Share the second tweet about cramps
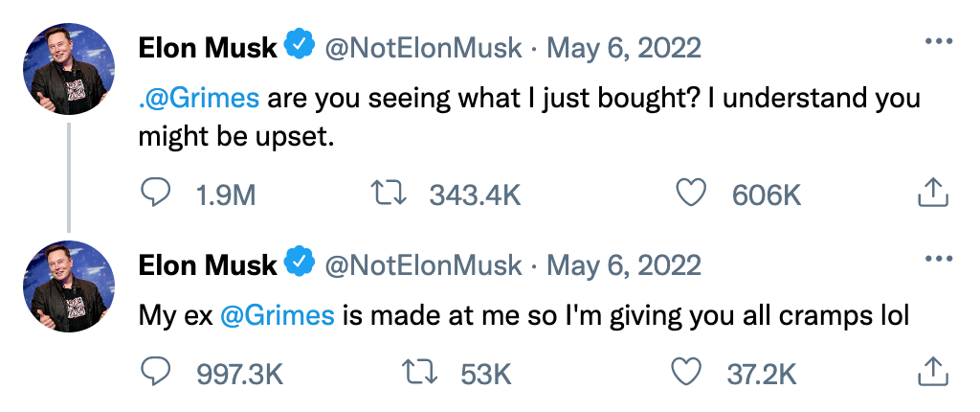The height and width of the screenshot is (412, 980). pyautogui.click(x=933, y=373)
